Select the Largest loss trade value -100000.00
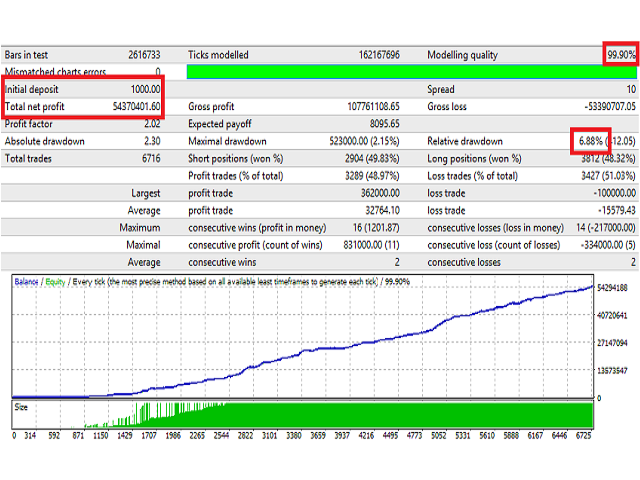 pos(615,193)
